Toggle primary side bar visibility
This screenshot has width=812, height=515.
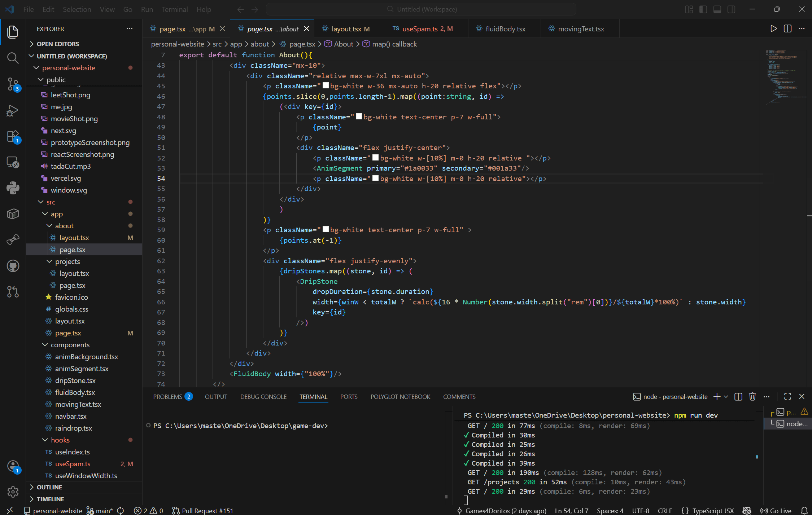(x=703, y=9)
